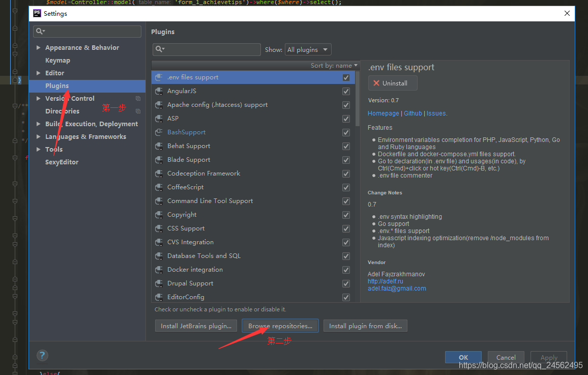The width and height of the screenshot is (588, 375).
Task: Click the EditorConfig plugin icon
Action: (159, 297)
